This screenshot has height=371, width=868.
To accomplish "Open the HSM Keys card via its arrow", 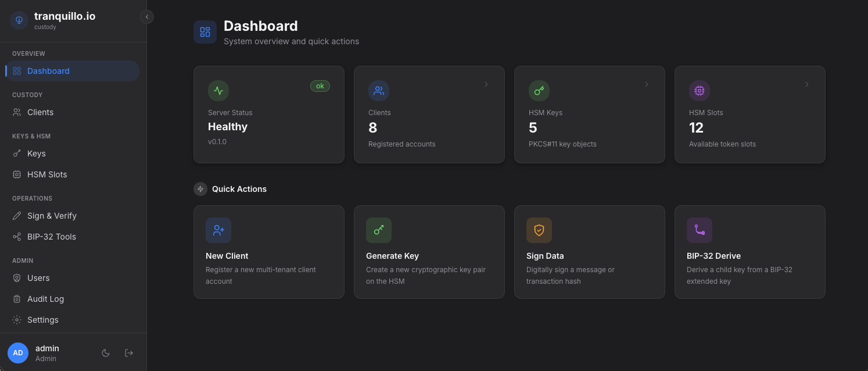I will [646, 84].
